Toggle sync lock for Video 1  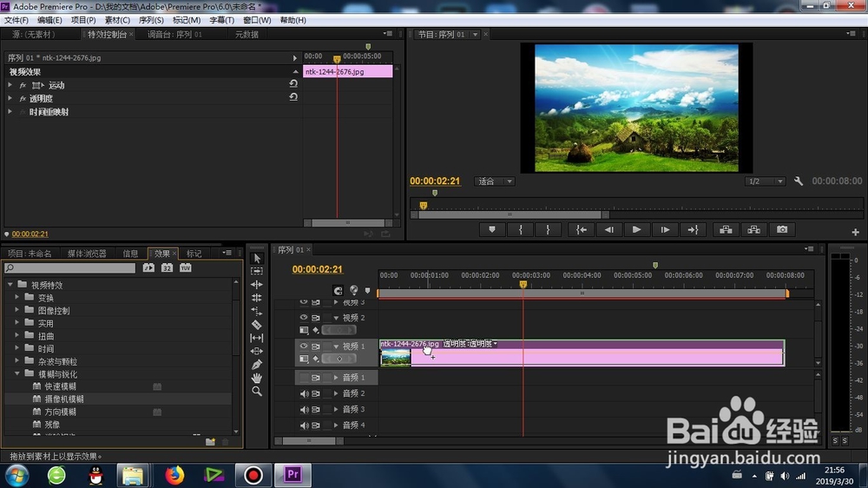click(x=316, y=346)
